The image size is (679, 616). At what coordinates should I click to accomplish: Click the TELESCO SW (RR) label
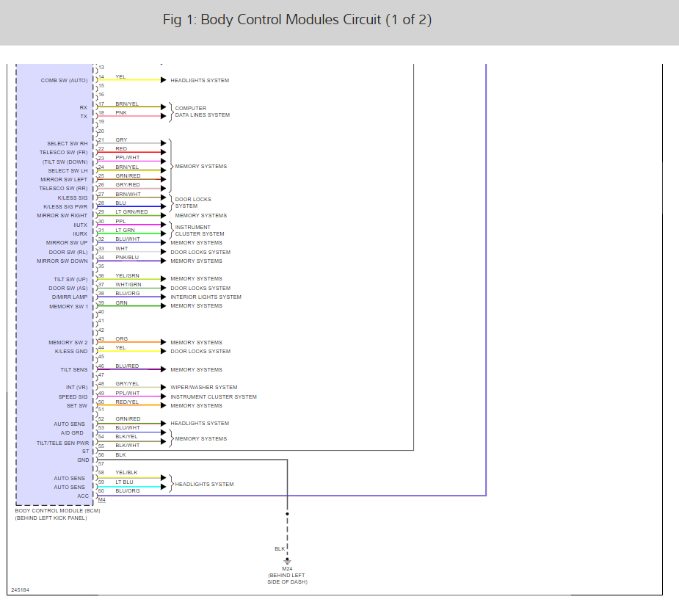click(x=63, y=189)
